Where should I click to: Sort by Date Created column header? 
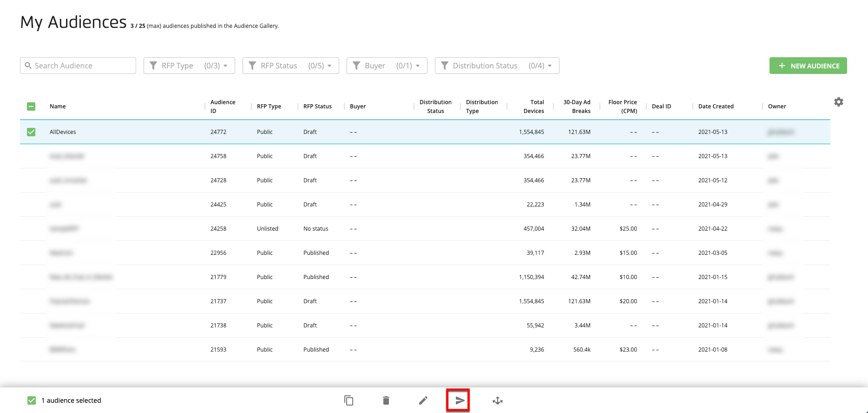tap(716, 107)
